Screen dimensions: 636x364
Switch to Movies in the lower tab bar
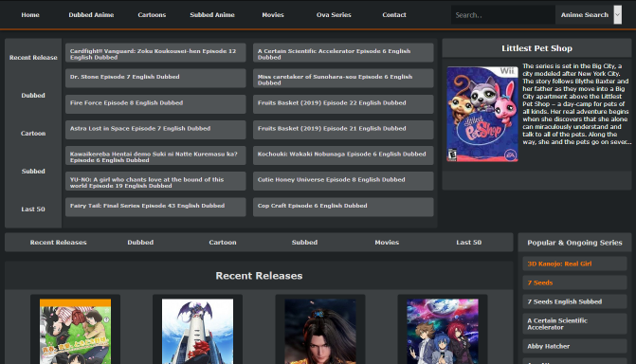387,243
